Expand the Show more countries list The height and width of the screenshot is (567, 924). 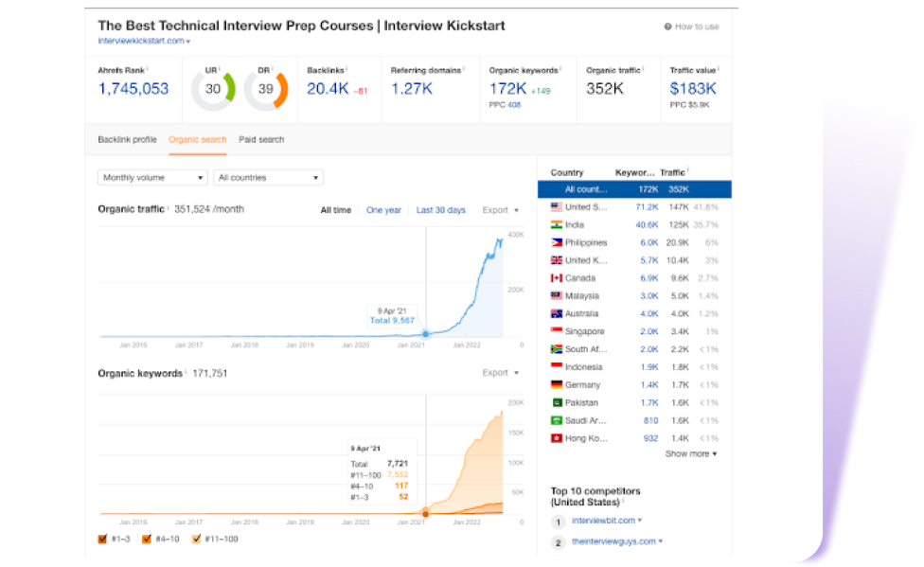[x=690, y=454]
